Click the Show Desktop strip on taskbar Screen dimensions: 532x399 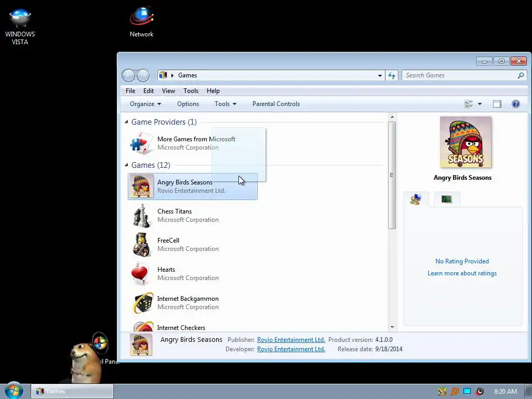click(528, 391)
